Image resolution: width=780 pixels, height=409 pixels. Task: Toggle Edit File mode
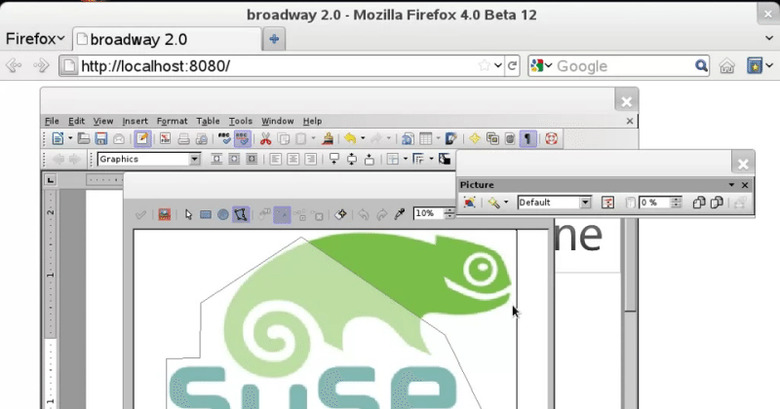pyautogui.click(x=142, y=138)
